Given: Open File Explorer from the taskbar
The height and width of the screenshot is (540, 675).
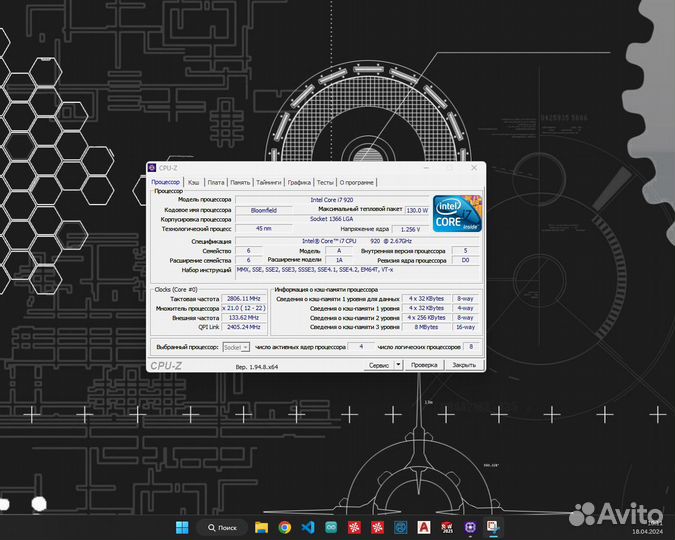Looking at the screenshot, I should coord(261,527).
